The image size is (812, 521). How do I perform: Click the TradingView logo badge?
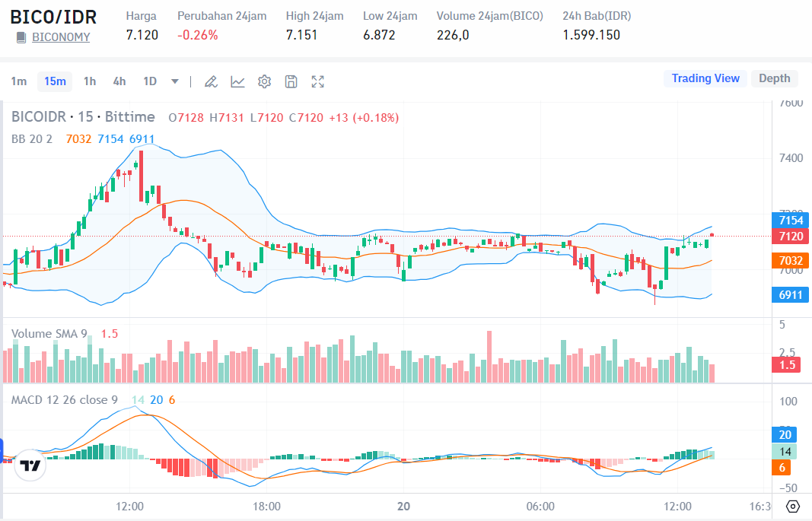30,465
